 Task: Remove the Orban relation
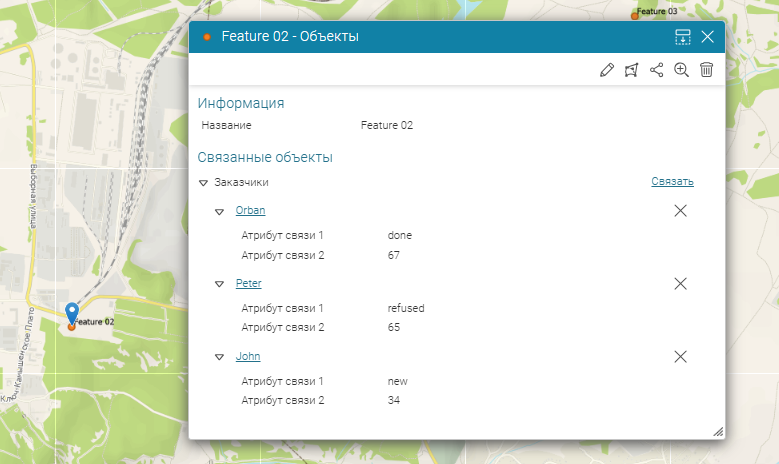tap(680, 211)
